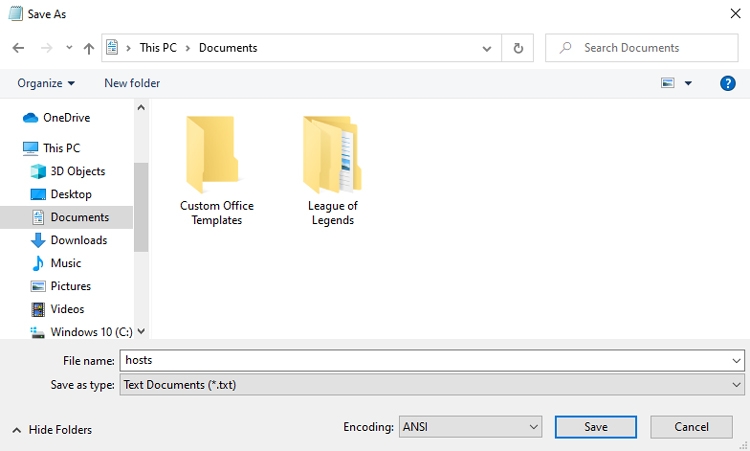Click the OneDrive cloud icon
This screenshot has width=750, height=451.
tap(30, 118)
